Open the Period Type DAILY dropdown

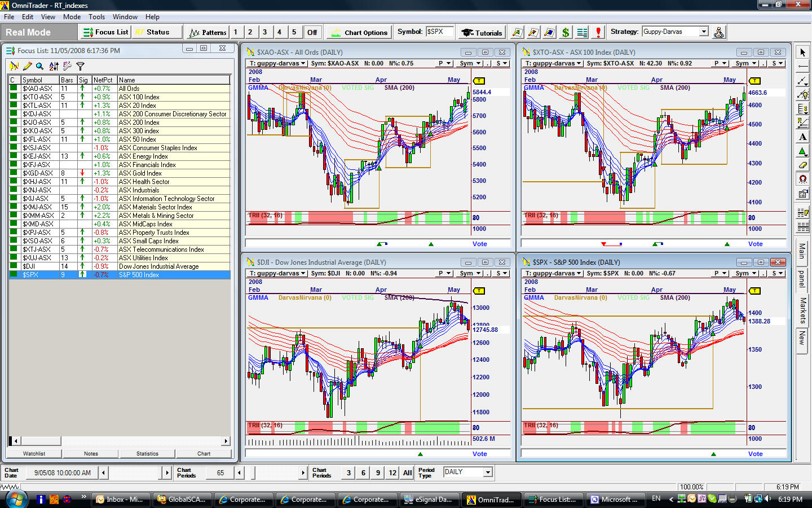click(x=488, y=472)
